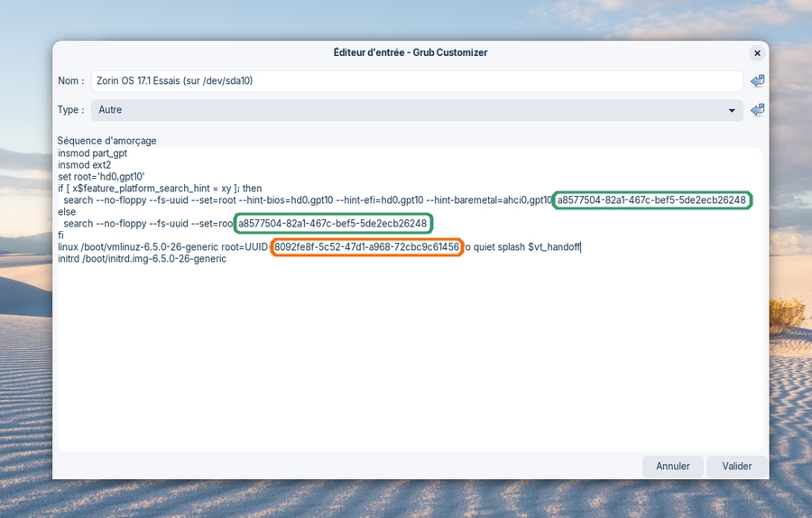Click the $vt_handoff text at line end
Image resolution: width=812 pixels, height=518 pixels.
[553, 246]
